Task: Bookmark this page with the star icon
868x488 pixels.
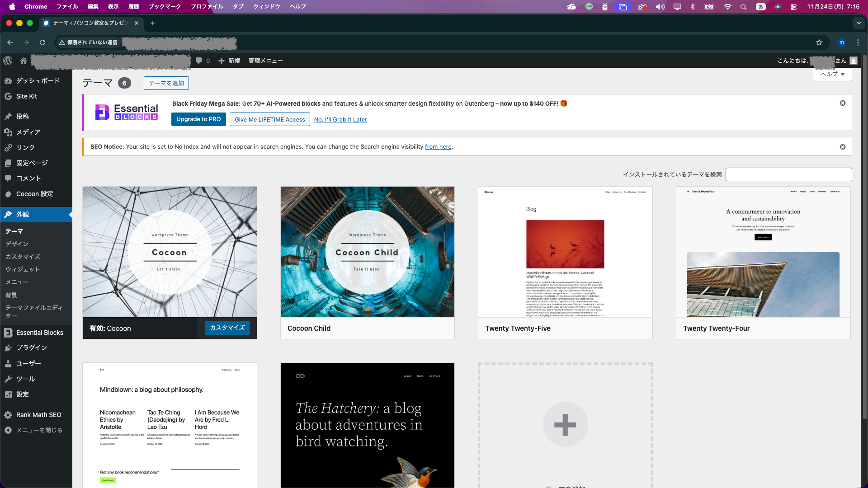Action: coord(819,42)
